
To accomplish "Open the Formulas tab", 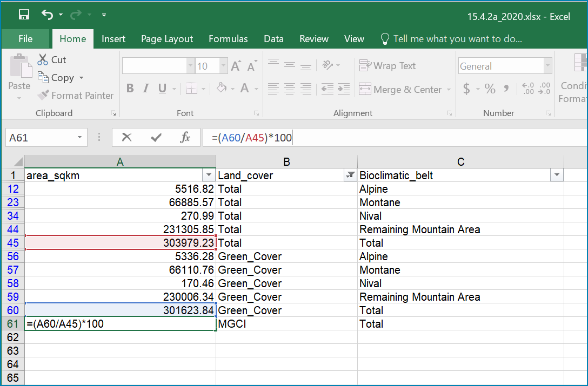I will [228, 39].
